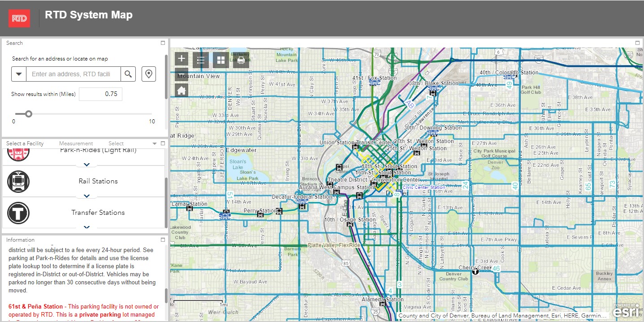Toggle the Information panel maximize box
The width and height of the screenshot is (644, 322).
click(163, 239)
